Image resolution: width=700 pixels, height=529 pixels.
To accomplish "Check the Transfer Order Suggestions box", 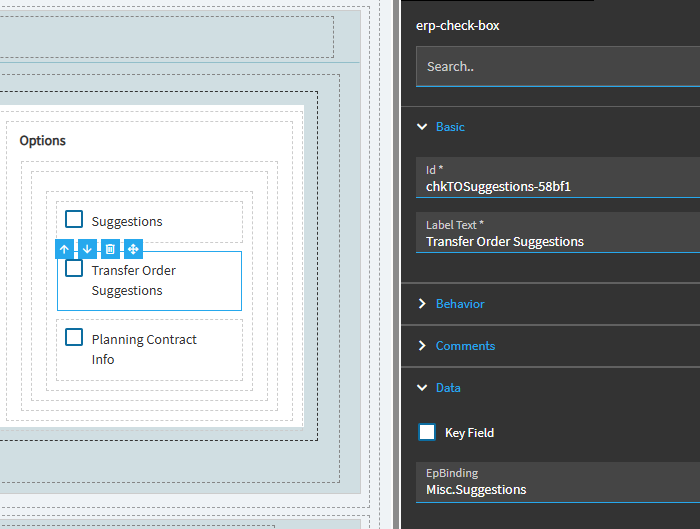I will (x=74, y=268).
